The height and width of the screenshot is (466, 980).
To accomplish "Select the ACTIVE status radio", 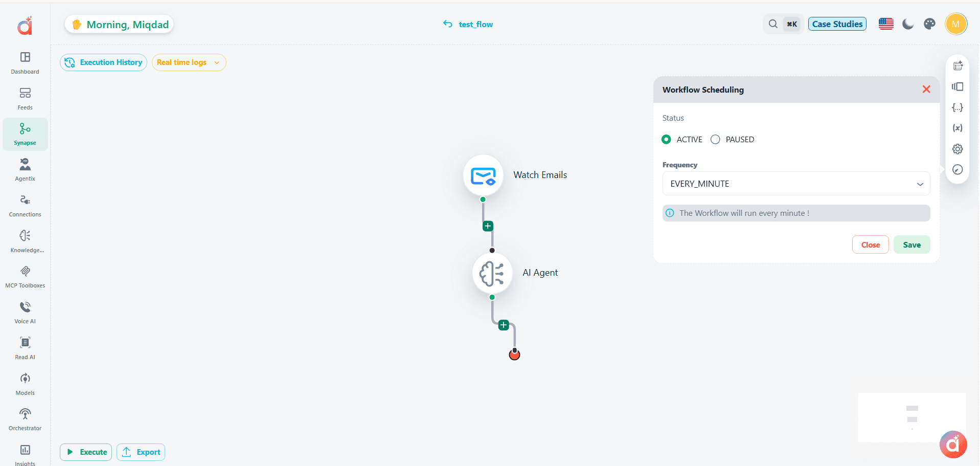I will 666,139.
